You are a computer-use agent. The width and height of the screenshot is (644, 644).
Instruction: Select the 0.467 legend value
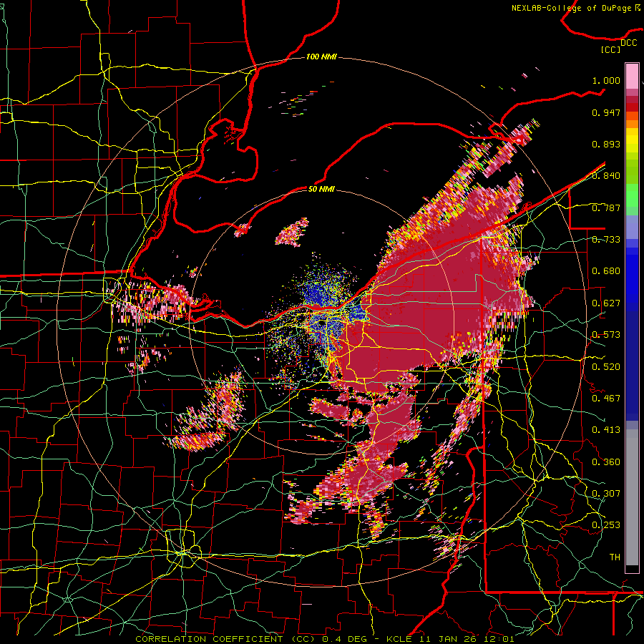[x=606, y=399]
